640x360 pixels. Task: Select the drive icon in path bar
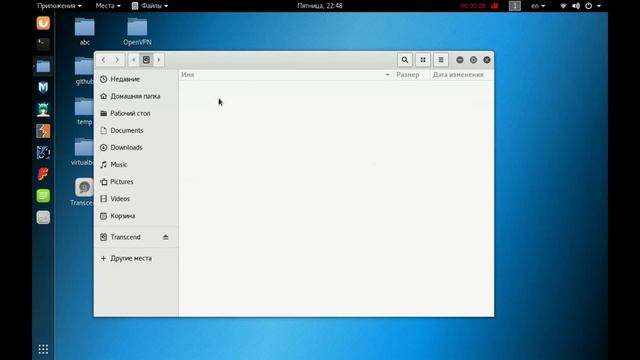pos(146,60)
